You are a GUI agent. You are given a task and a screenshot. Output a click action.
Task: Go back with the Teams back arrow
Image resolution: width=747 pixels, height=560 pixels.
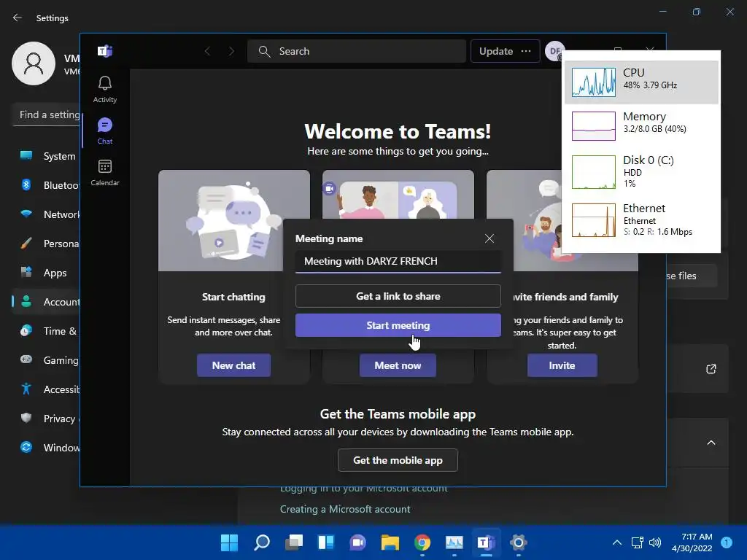point(207,51)
